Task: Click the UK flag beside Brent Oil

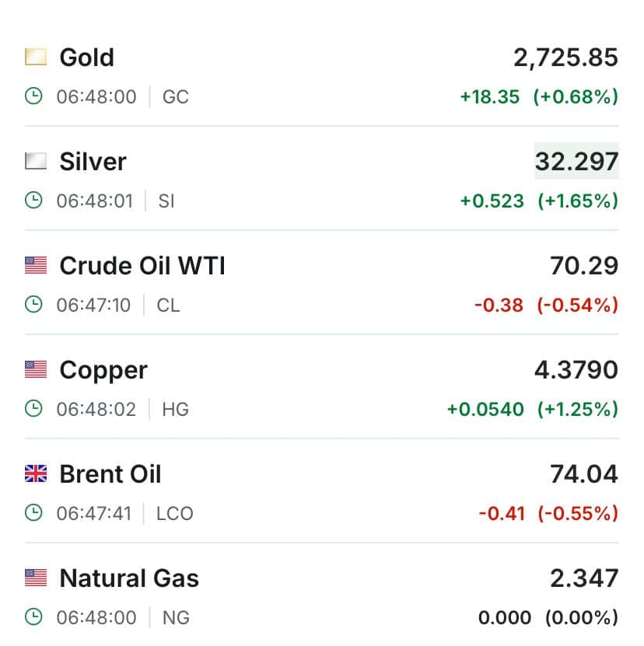Action: click(36, 473)
